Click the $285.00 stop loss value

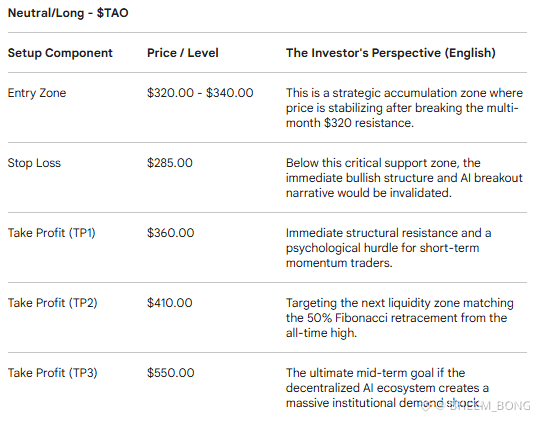coord(170,163)
